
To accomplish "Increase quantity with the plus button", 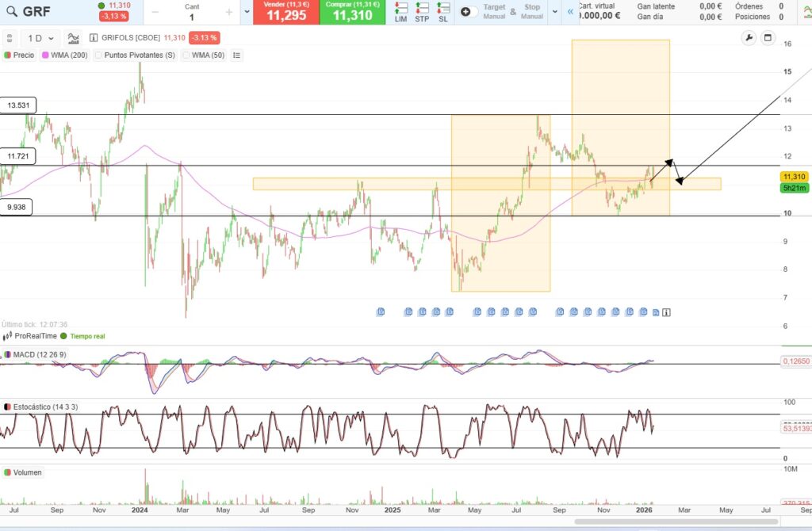I will coord(229,12).
